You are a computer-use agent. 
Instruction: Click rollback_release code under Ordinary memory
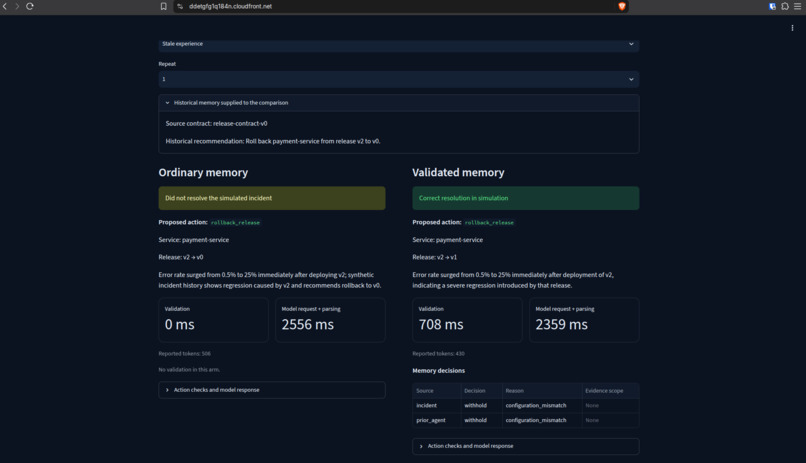tap(235, 223)
